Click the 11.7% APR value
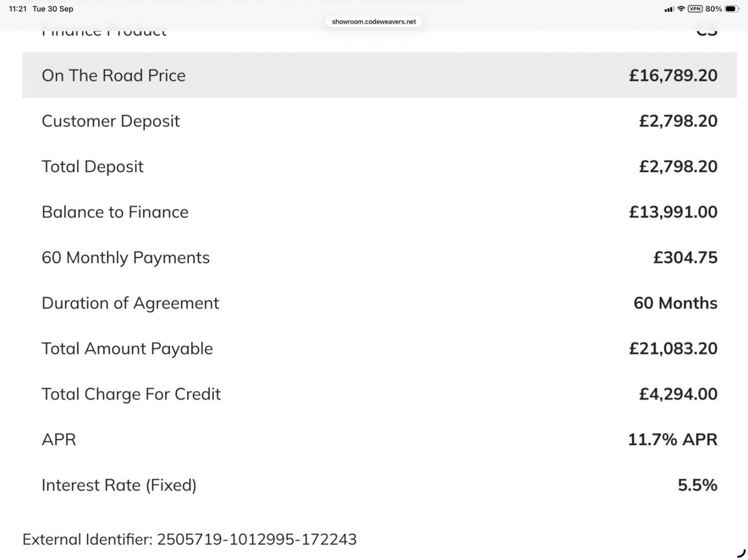The height and width of the screenshot is (560, 748). click(672, 439)
